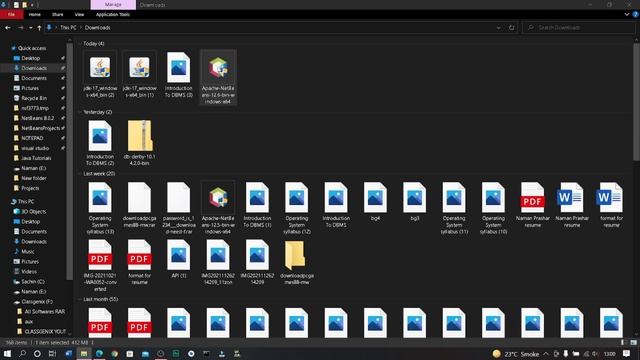Open recent locations dropdown arrow
640x360 pixels.
point(31,28)
